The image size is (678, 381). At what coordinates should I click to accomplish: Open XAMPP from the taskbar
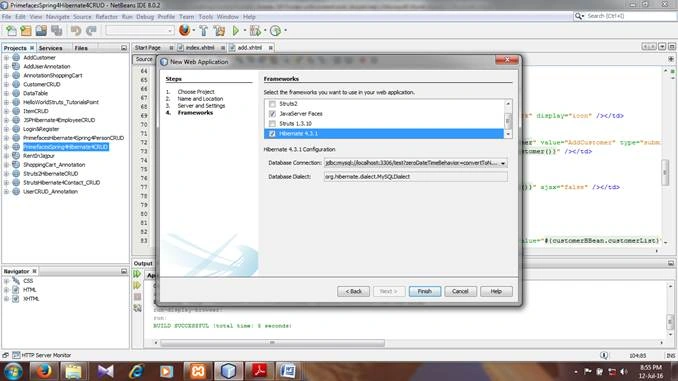pos(198,371)
